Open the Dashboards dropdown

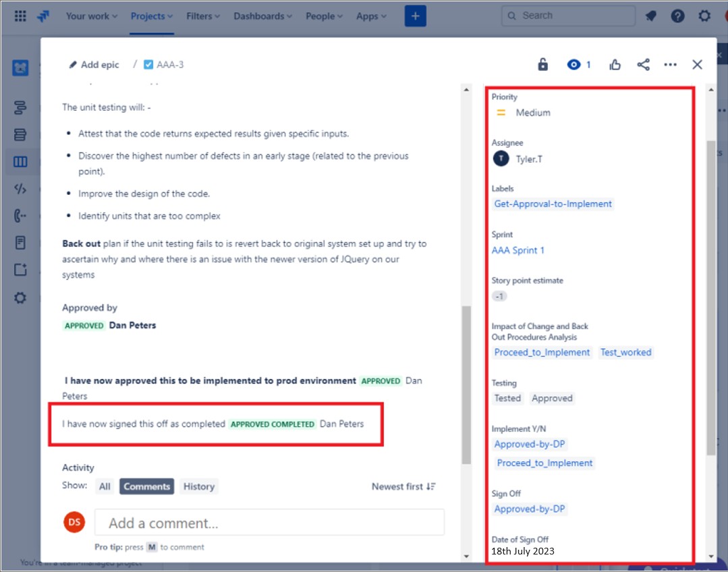(x=262, y=16)
